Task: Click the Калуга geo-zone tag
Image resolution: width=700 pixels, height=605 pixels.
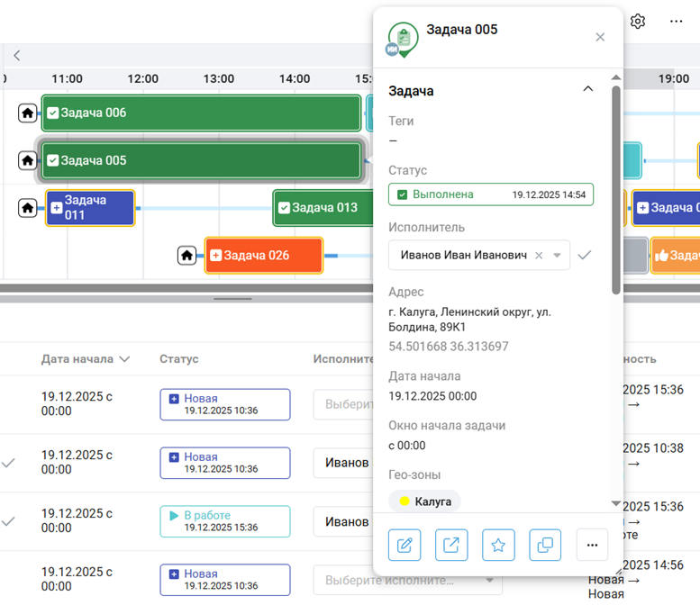Action: pos(424,501)
